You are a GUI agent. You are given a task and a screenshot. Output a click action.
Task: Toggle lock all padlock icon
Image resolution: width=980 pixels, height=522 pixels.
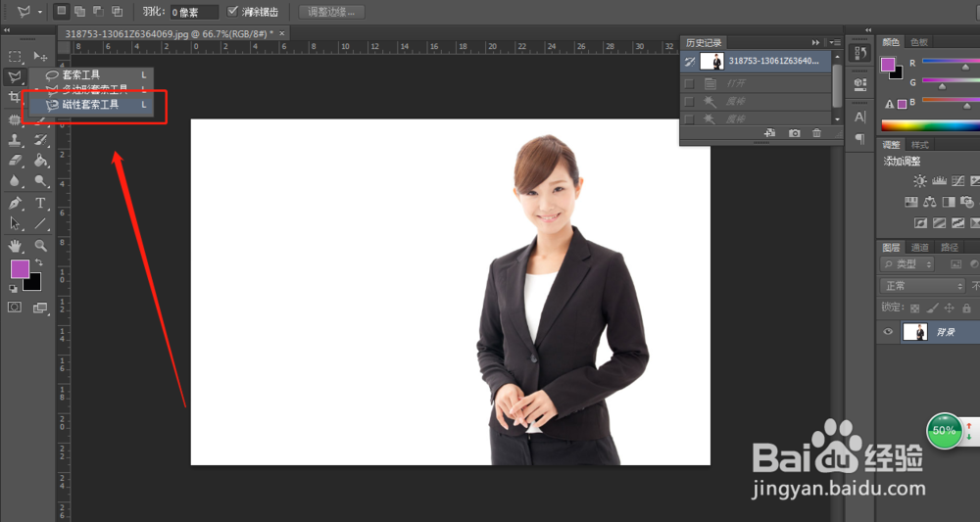click(x=966, y=308)
